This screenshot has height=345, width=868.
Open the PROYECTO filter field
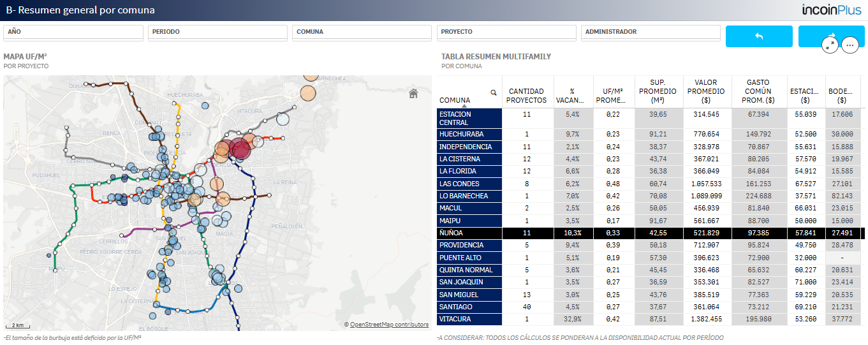pos(506,33)
